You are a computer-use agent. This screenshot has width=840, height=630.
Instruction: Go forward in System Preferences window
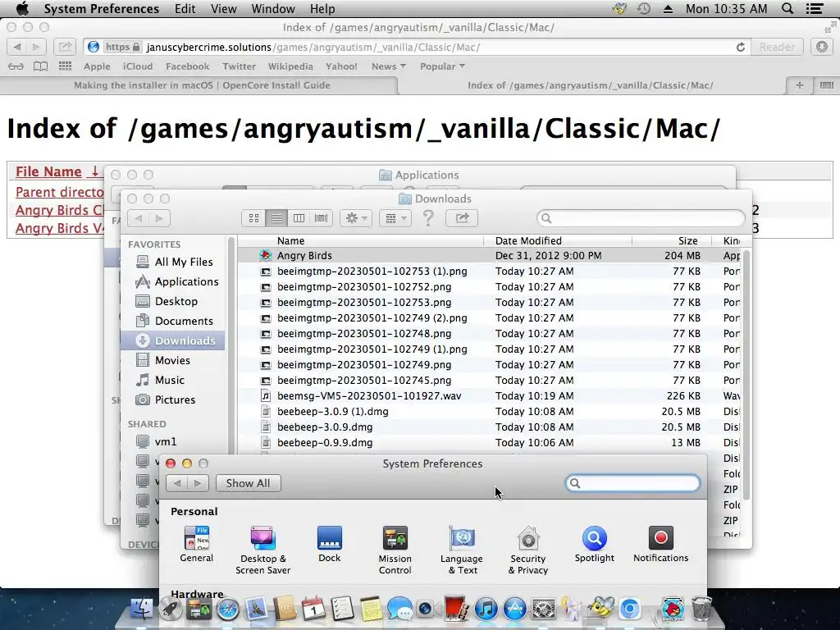click(x=198, y=483)
